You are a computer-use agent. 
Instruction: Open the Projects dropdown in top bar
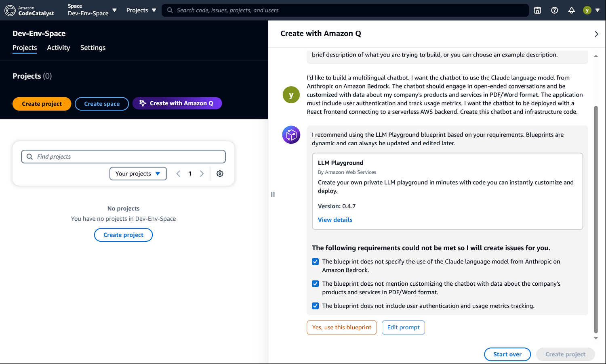pos(141,10)
